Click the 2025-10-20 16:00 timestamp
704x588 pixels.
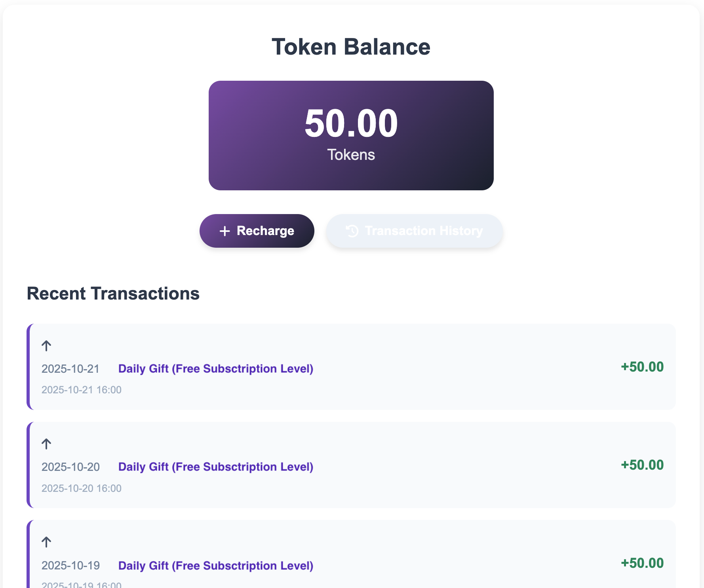82,488
